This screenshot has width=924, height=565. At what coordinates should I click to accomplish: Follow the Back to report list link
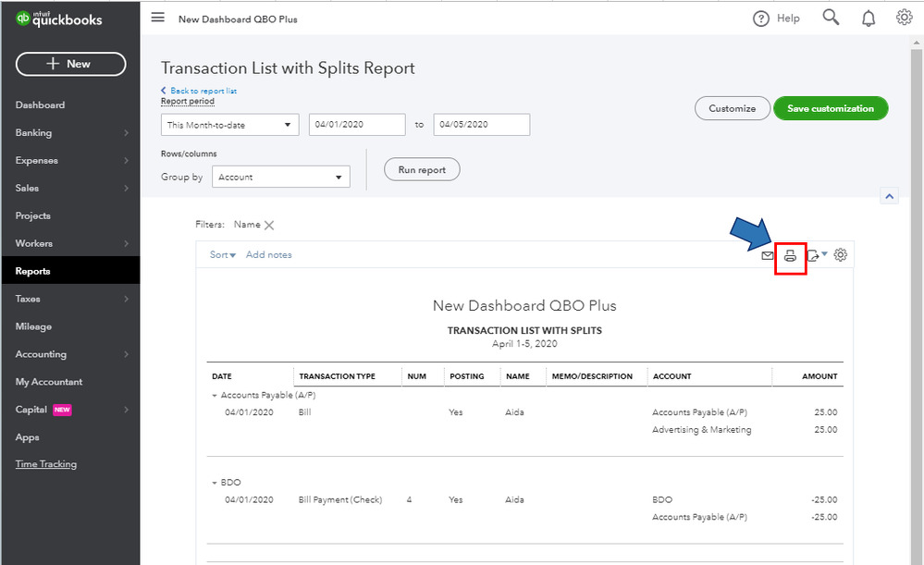coord(203,91)
